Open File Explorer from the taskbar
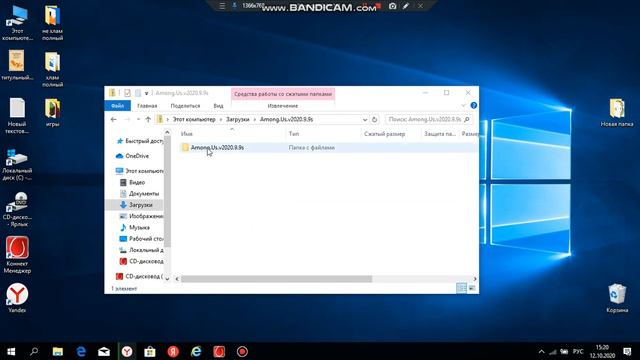This screenshot has height=360, width=640. click(58, 351)
